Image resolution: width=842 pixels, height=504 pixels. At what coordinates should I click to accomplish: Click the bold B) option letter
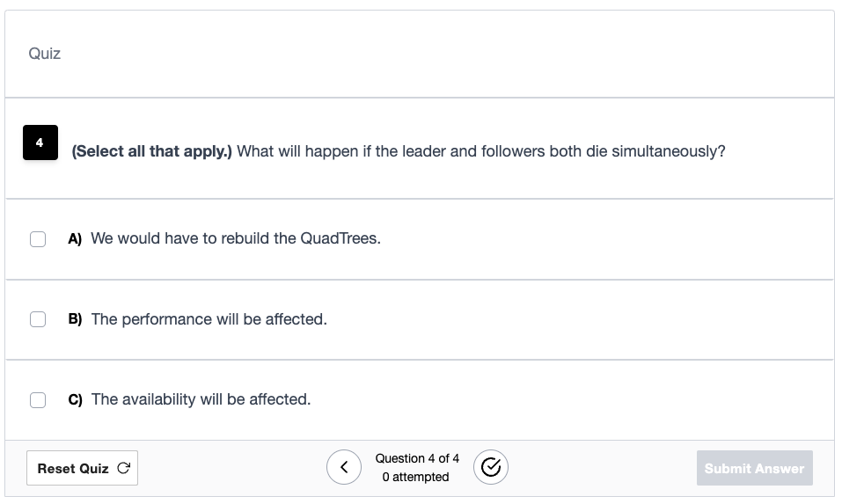(75, 319)
